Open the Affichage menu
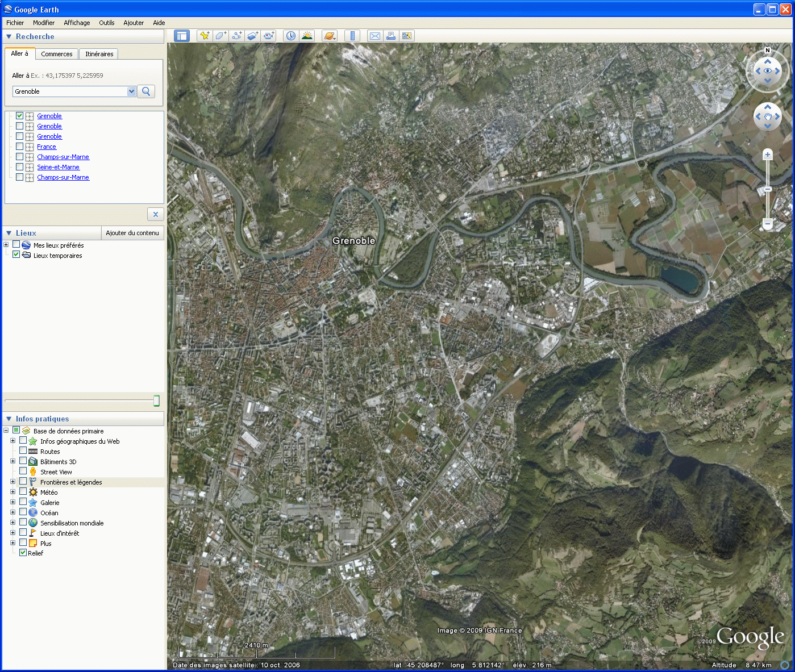Viewport: 795px width, 672px height. click(77, 23)
